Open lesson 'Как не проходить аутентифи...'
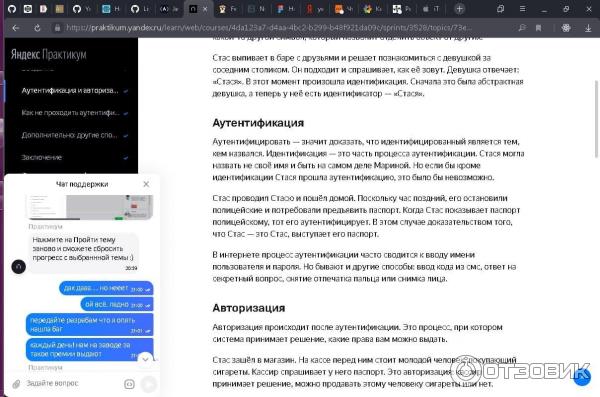The image size is (600, 397). [x=71, y=113]
